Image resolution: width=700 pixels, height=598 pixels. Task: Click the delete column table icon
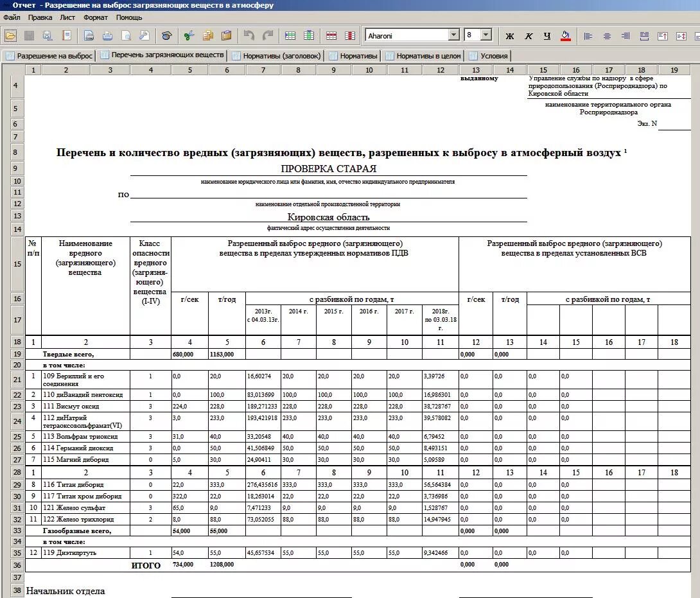coord(350,36)
